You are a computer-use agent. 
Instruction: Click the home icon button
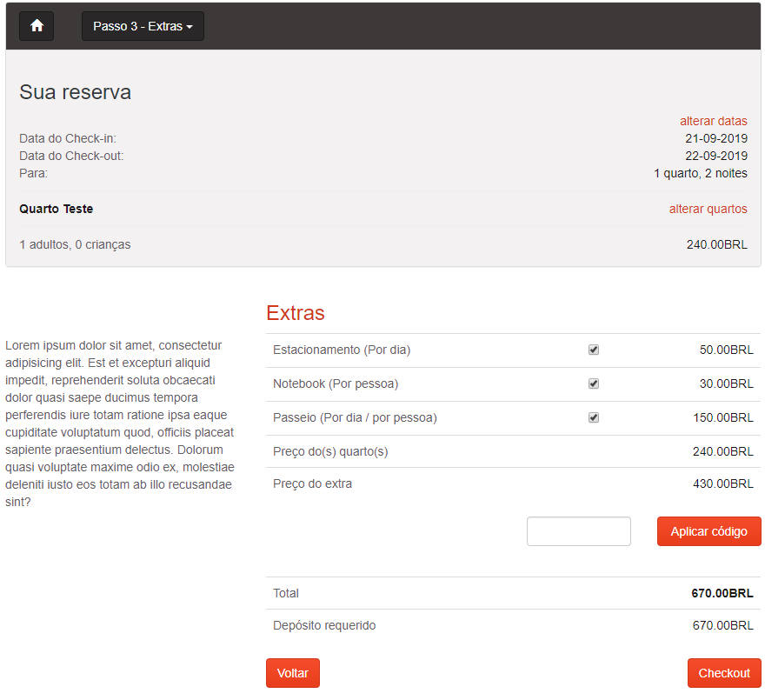[x=37, y=26]
